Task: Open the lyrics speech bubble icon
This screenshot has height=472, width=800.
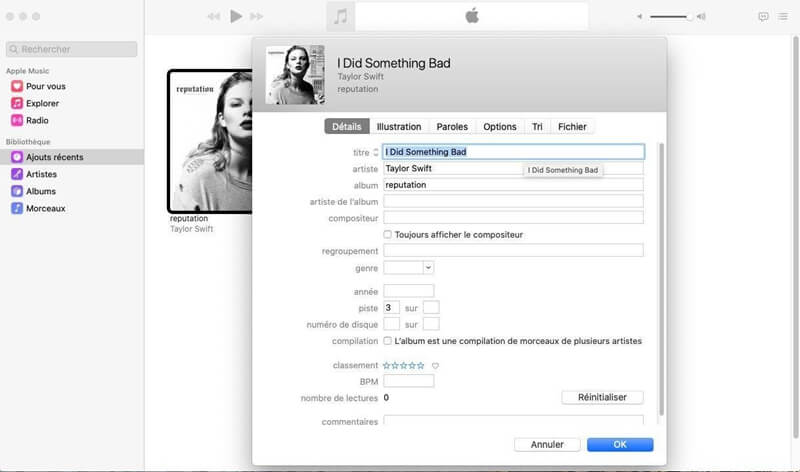Action: coord(763,17)
